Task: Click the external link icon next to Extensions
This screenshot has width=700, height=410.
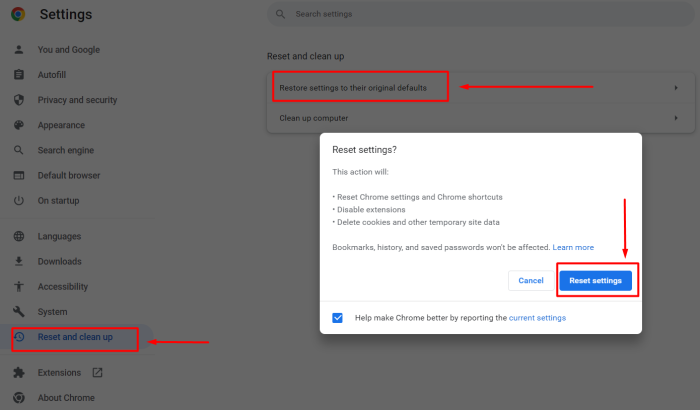Action: point(97,372)
